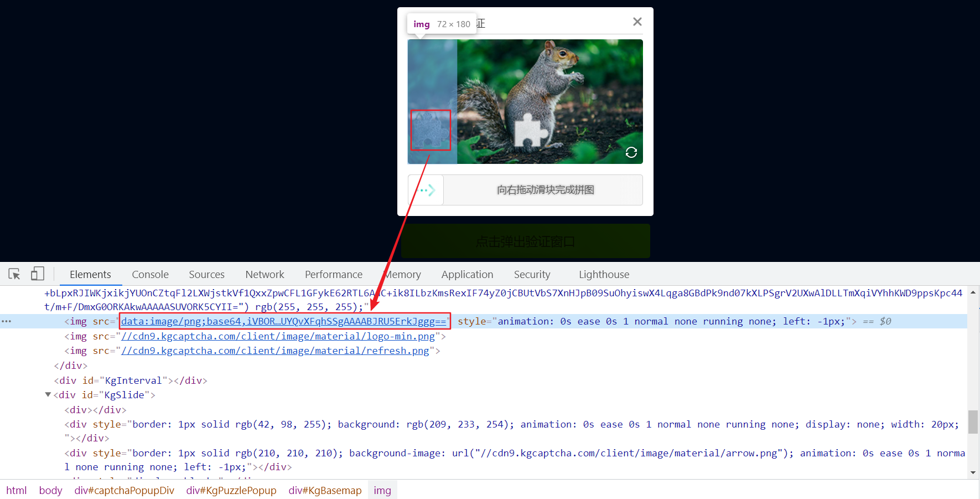Image resolution: width=980 pixels, height=499 pixels.
Task: Open the Elements tab
Action: coord(90,274)
